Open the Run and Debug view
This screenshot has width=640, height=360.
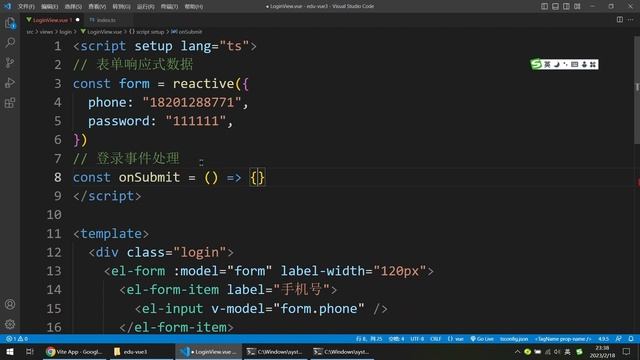click(x=10, y=82)
